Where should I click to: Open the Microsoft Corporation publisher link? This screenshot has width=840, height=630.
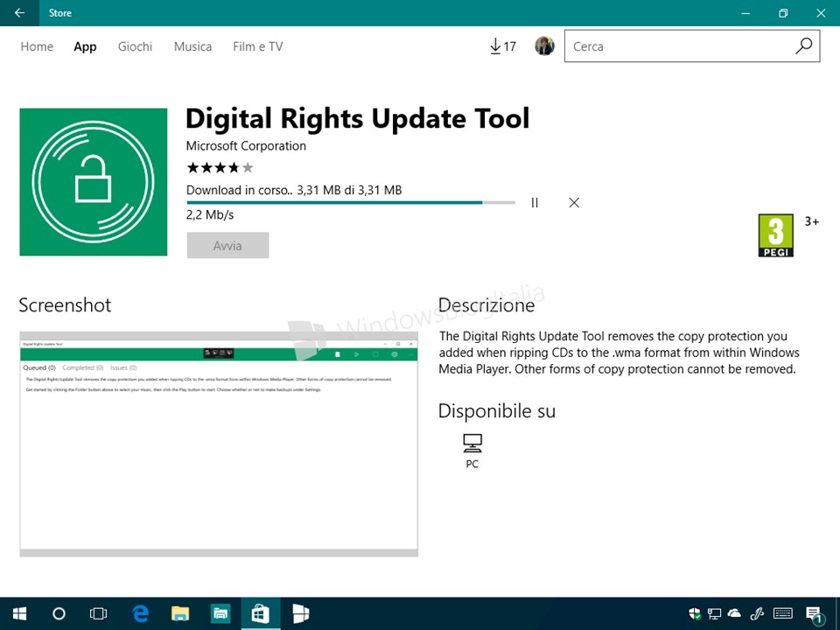pyautogui.click(x=246, y=146)
